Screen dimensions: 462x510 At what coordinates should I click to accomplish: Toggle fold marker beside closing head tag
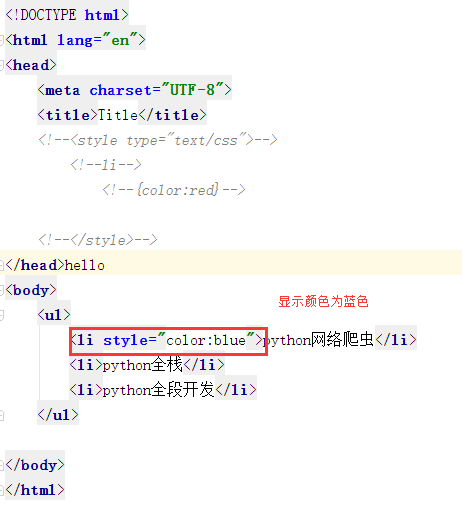tap(1, 265)
